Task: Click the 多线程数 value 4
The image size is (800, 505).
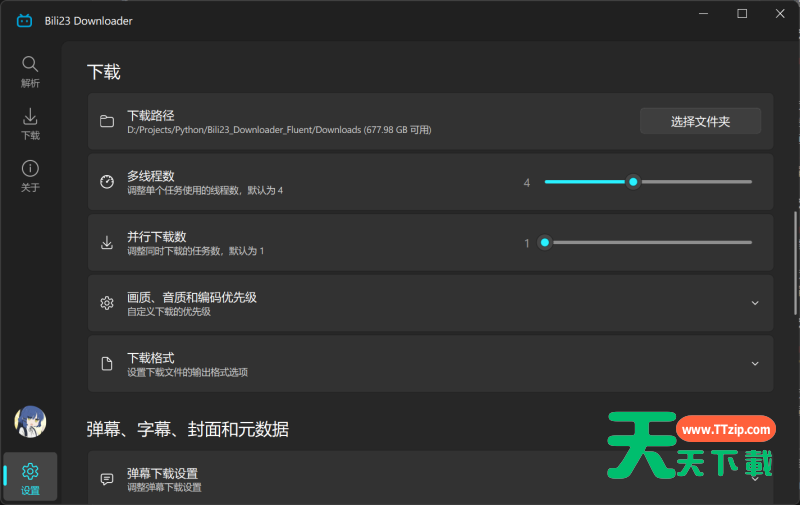Action: pos(527,183)
